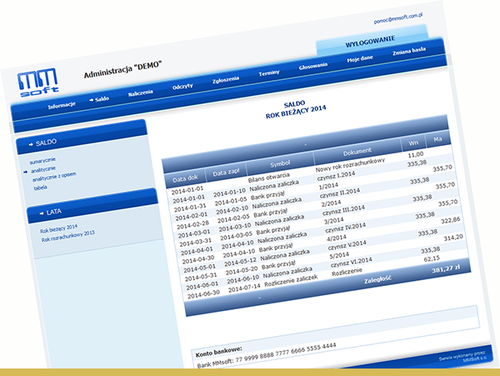
Task: Click the MMsoft logo
Action: (38, 82)
